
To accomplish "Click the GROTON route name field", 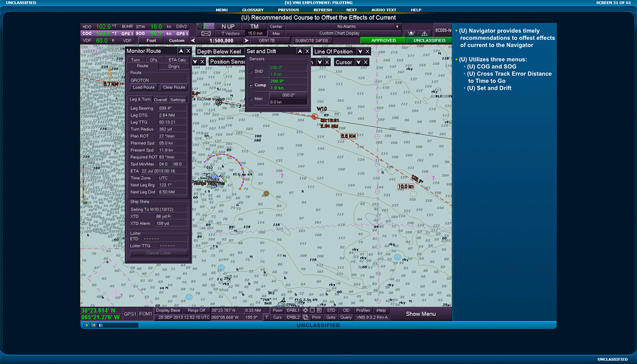I will tap(159, 80).
